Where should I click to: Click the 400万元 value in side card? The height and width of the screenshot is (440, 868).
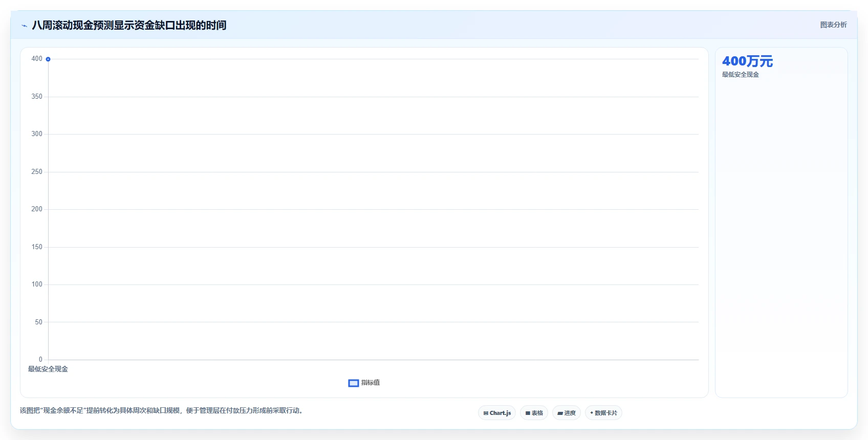coord(747,61)
